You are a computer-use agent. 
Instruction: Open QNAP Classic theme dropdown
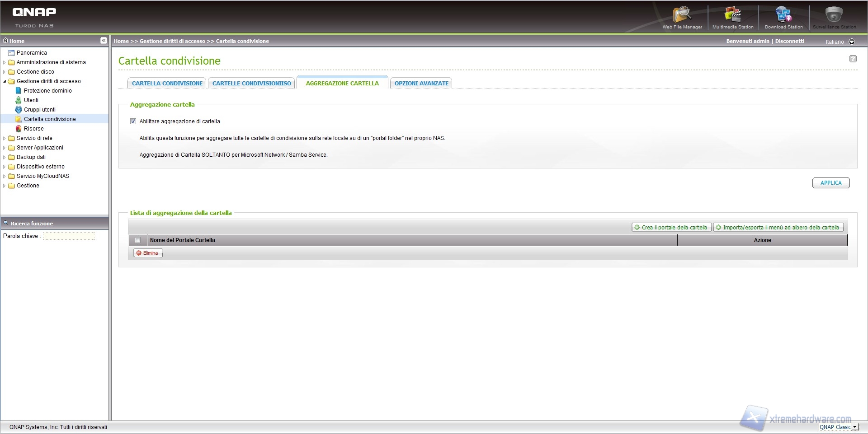854,427
